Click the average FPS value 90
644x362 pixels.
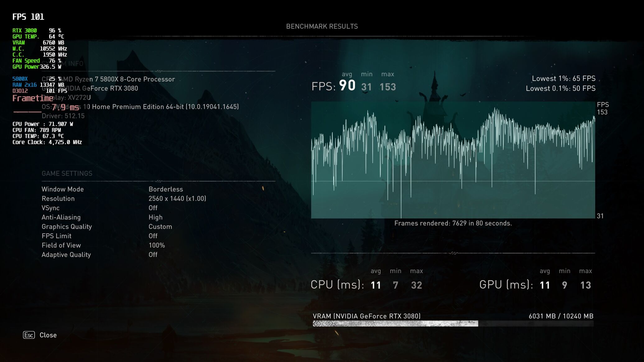347,85
